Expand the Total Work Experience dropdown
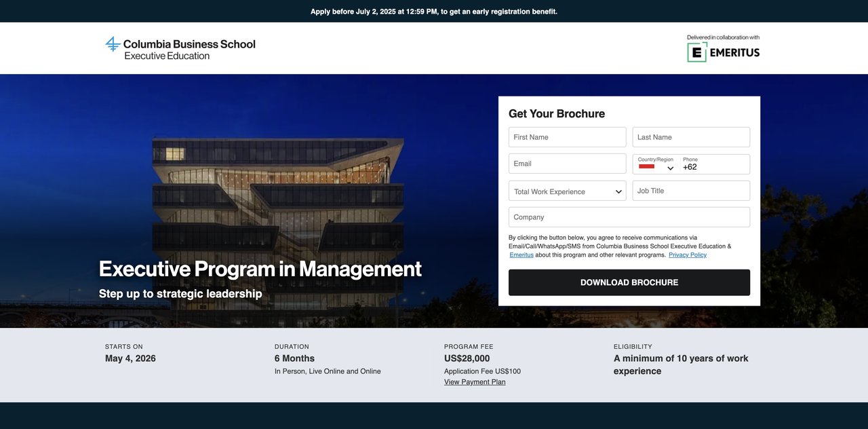 568,191
